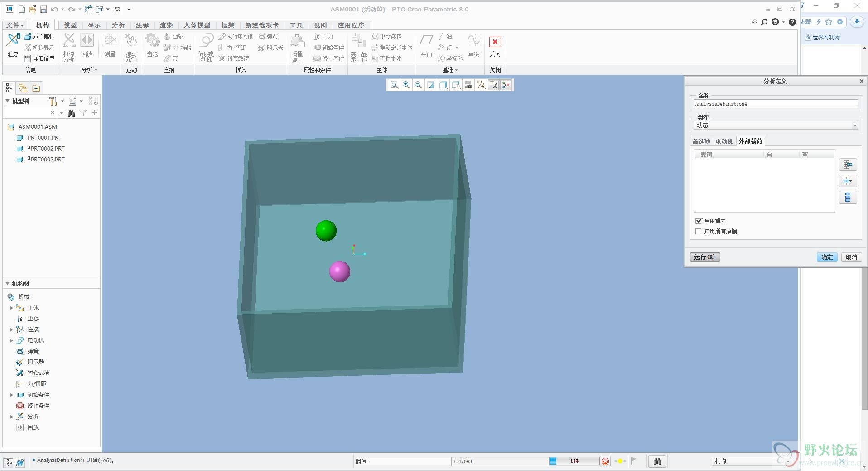868x471 pixels.
Task: Select Termination Conditions (终止条件) tree item
Action: (x=38, y=406)
